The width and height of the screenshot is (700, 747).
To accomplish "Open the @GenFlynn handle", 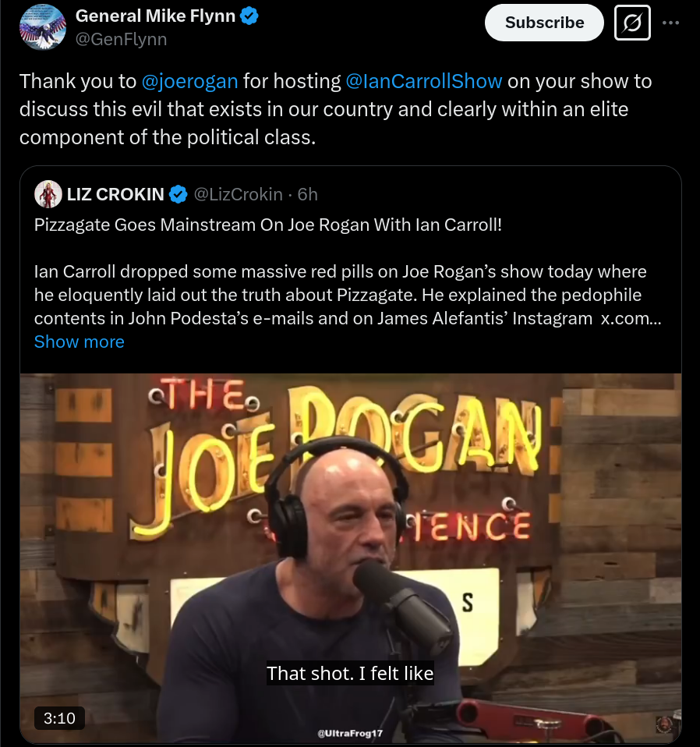I will (x=122, y=39).
